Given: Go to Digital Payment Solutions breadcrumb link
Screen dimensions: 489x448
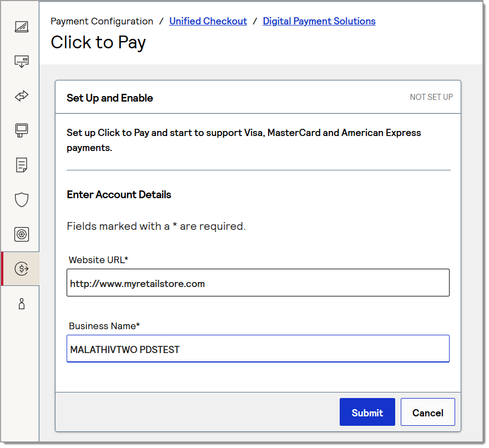Looking at the screenshot, I should [x=319, y=21].
